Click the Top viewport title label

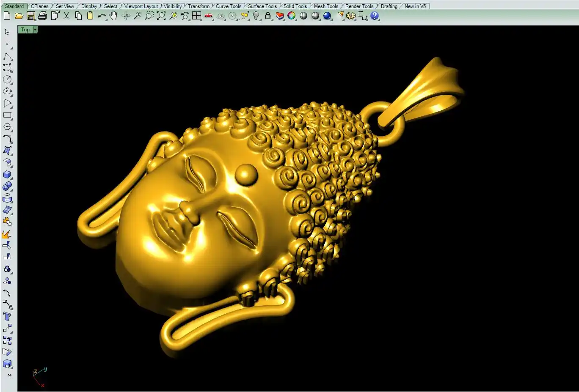pos(25,30)
